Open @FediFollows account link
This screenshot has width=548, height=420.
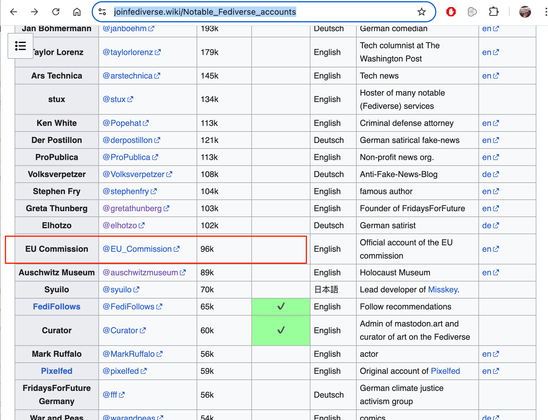132,307
